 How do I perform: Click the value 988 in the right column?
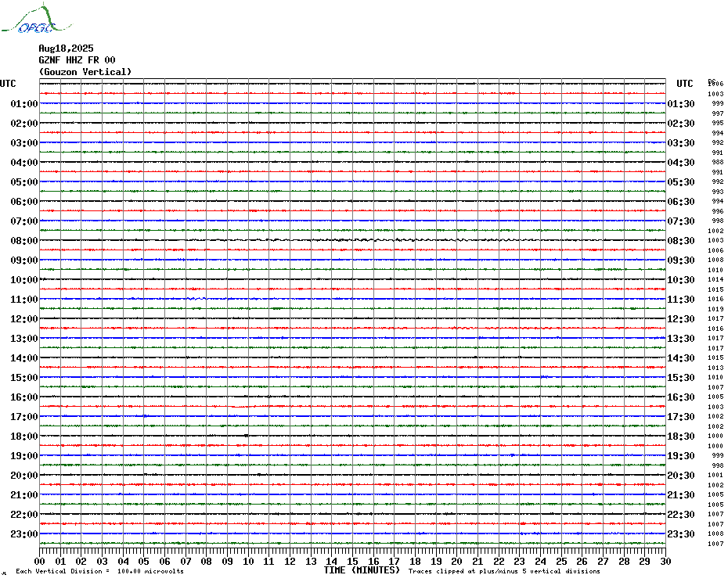click(x=718, y=163)
